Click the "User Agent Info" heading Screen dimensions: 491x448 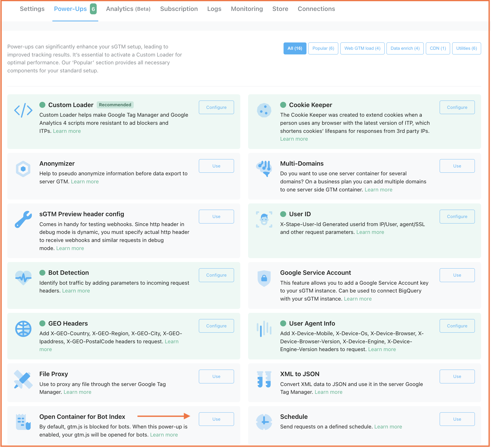pos(312,323)
